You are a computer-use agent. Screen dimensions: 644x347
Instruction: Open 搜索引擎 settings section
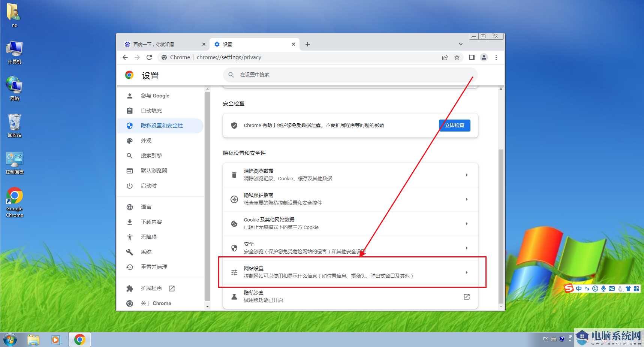point(160,156)
